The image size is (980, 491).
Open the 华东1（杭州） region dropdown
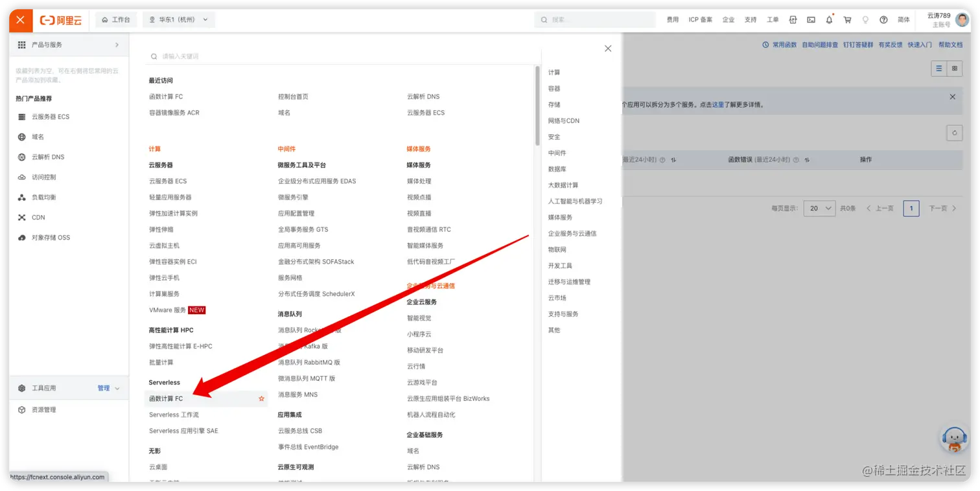click(x=179, y=20)
